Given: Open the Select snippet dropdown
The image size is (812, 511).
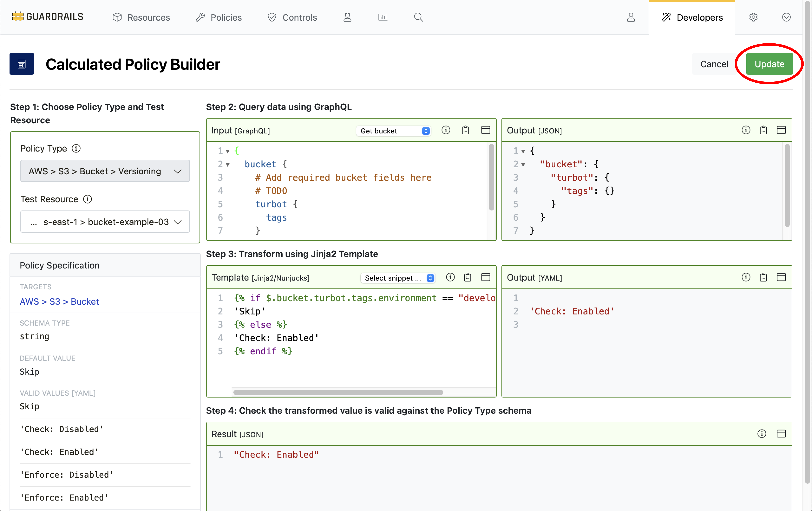Looking at the screenshot, I should (x=398, y=278).
